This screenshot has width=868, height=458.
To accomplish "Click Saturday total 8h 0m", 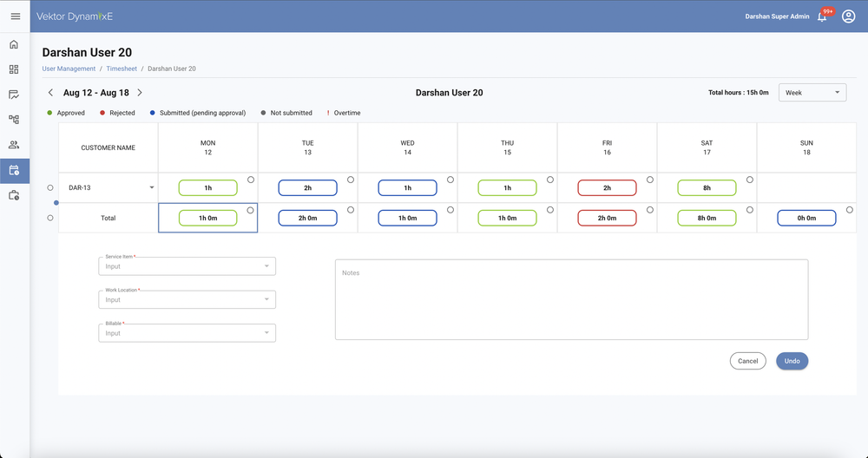I will (x=707, y=218).
